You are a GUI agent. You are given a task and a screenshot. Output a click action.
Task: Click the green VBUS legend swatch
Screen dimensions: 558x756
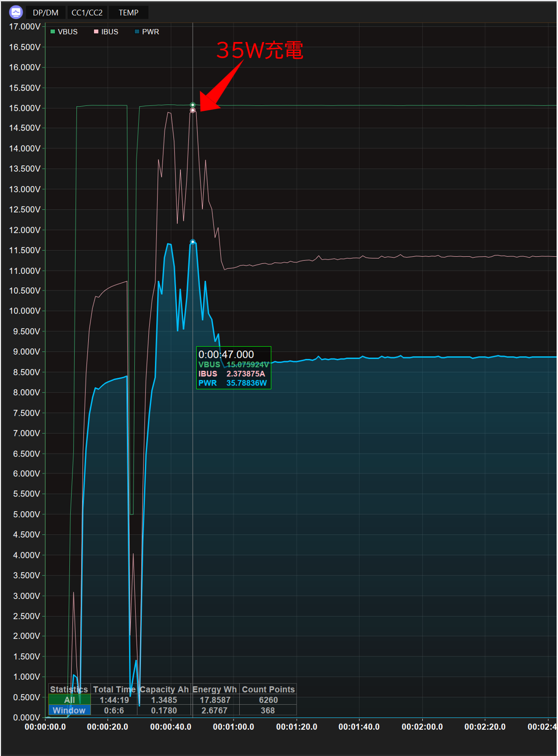[53, 31]
